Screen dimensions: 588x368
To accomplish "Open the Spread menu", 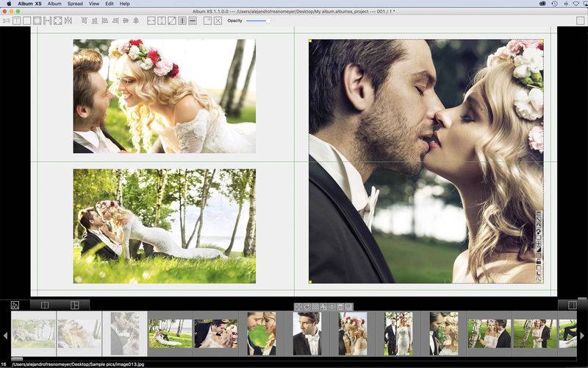I will point(75,4).
